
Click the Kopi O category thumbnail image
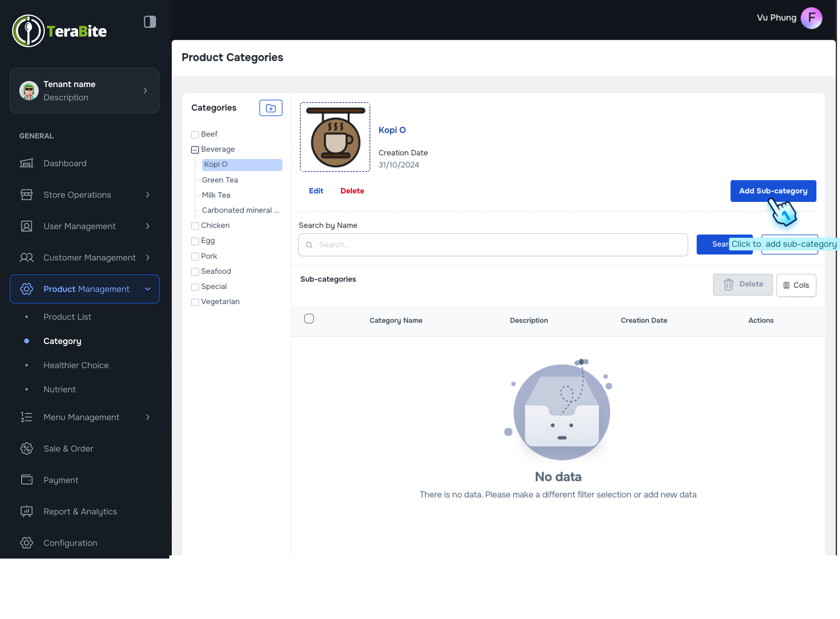(335, 137)
